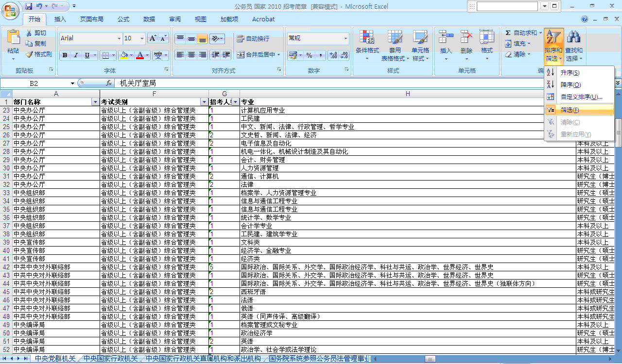Image resolution: width=622 pixels, height=364 pixels.
Task: Open the number format dropdown showing 常规
Action: coord(346,38)
